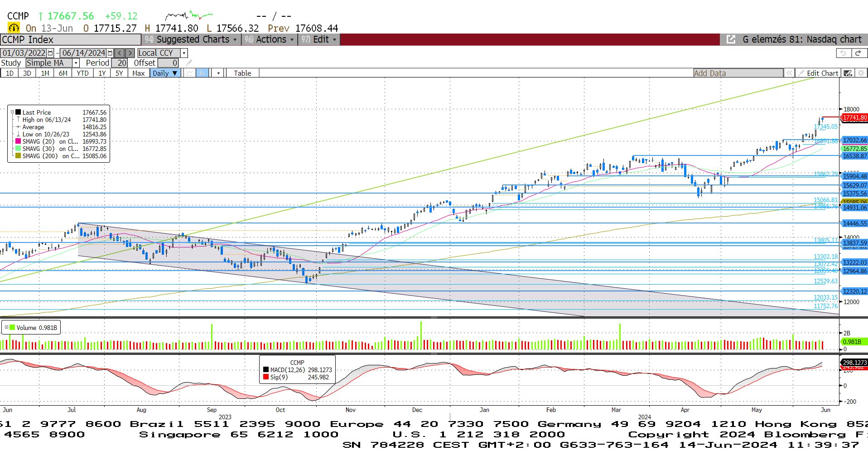Click the undo arrow button
The image size is (868, 470).
843,53
